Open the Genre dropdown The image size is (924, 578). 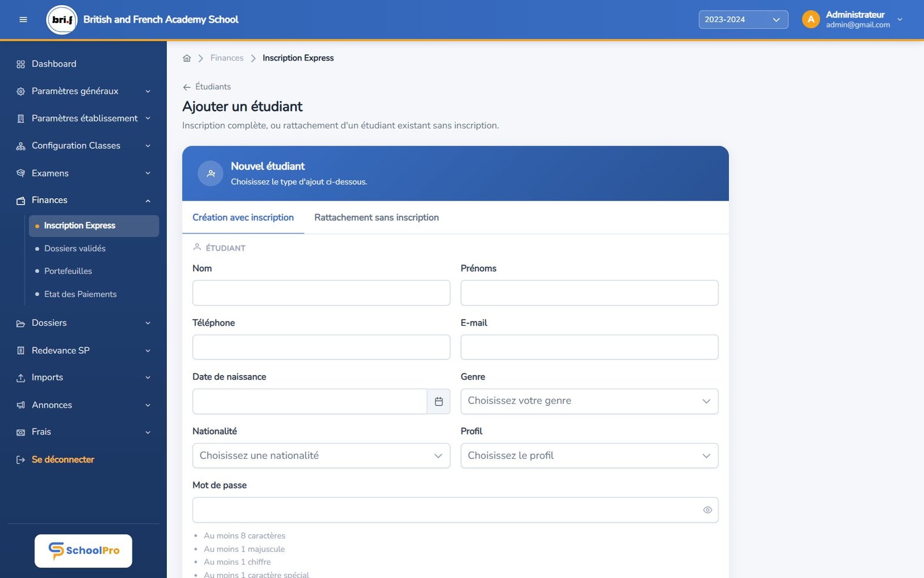(x=589, y=401)
